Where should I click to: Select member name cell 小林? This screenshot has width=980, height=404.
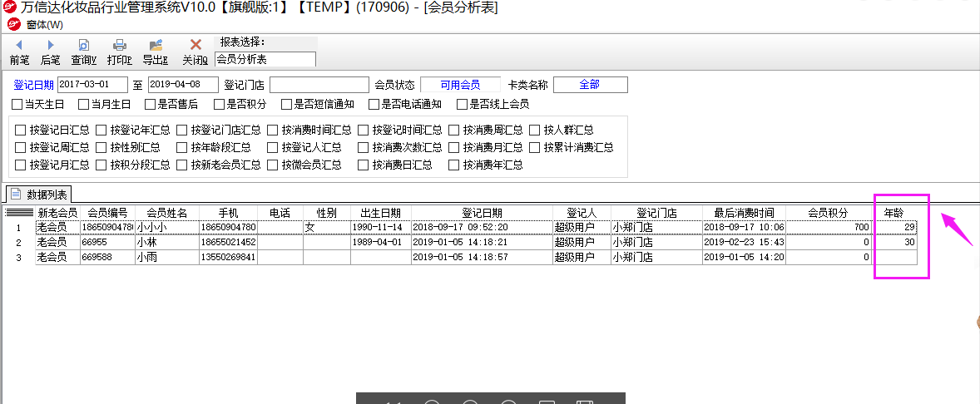167,242
